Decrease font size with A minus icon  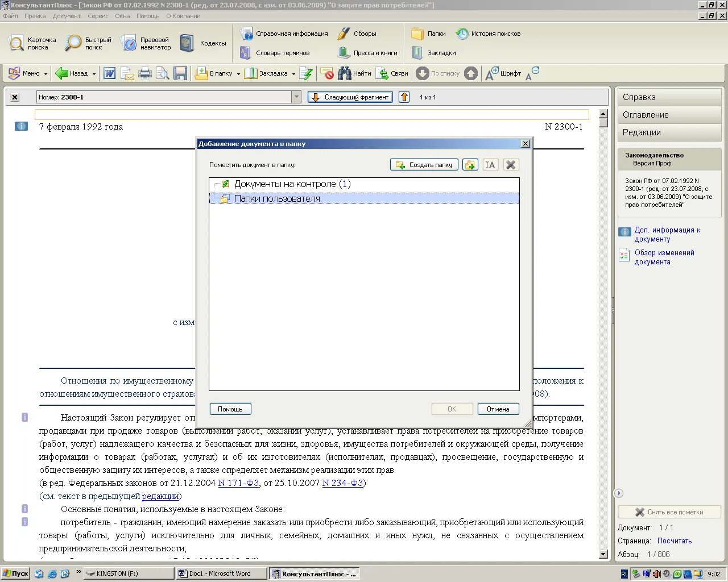tap(532, 73)
